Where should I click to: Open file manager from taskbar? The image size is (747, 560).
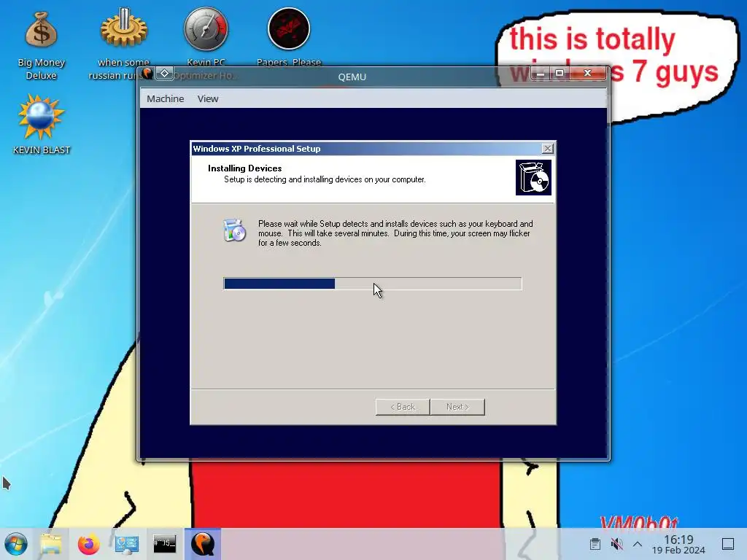tap(51, 544)
